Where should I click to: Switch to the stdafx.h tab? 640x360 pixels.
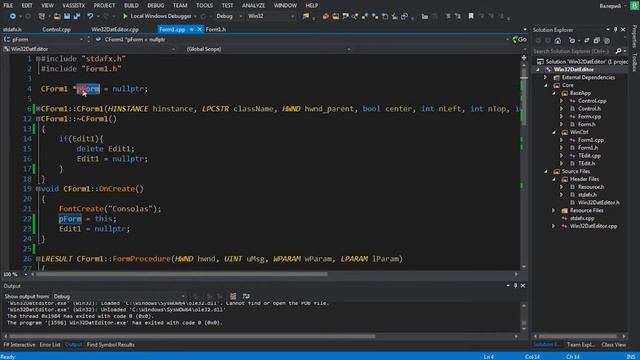(x=12, y=29)
